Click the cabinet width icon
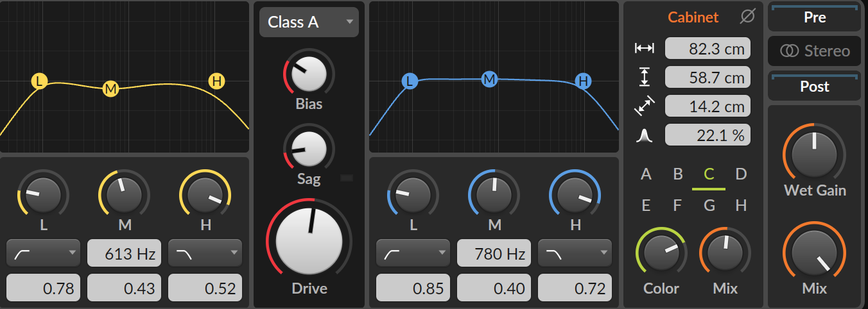This screenshot has height=309, width=868. click(x=644, y=48)
